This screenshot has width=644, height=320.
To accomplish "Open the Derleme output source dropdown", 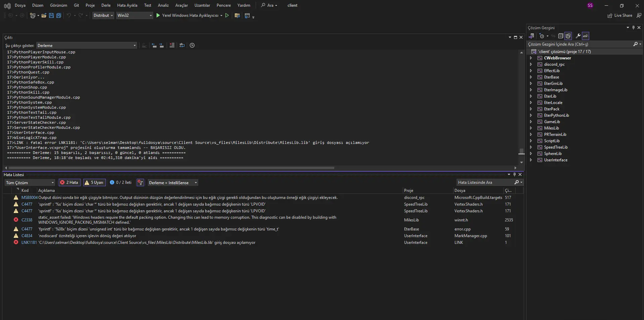I will tap(86, 45).
